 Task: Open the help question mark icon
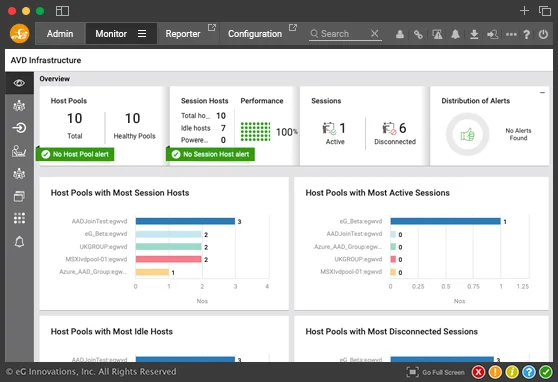click(x=527, y=34)
